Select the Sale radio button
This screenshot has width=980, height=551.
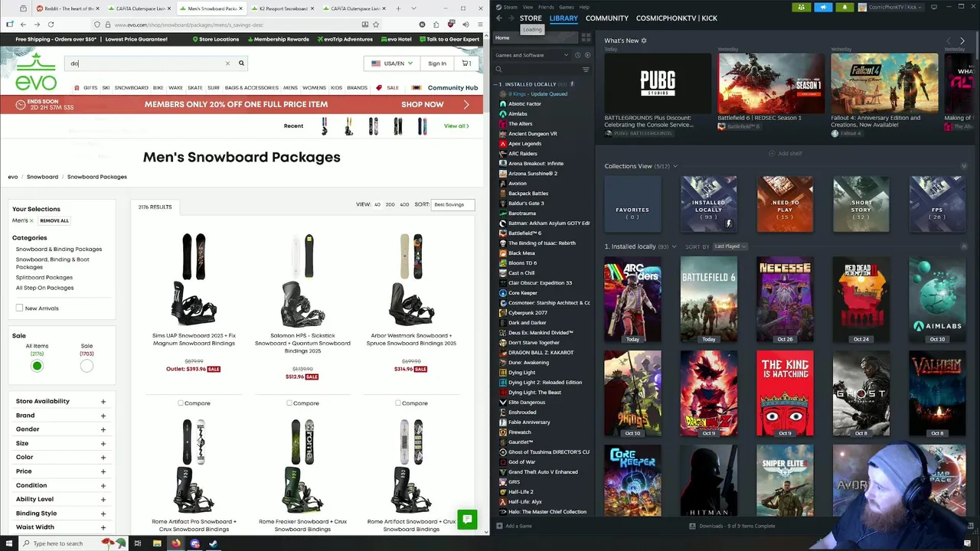pyautogui.click(x=87, y=366)
